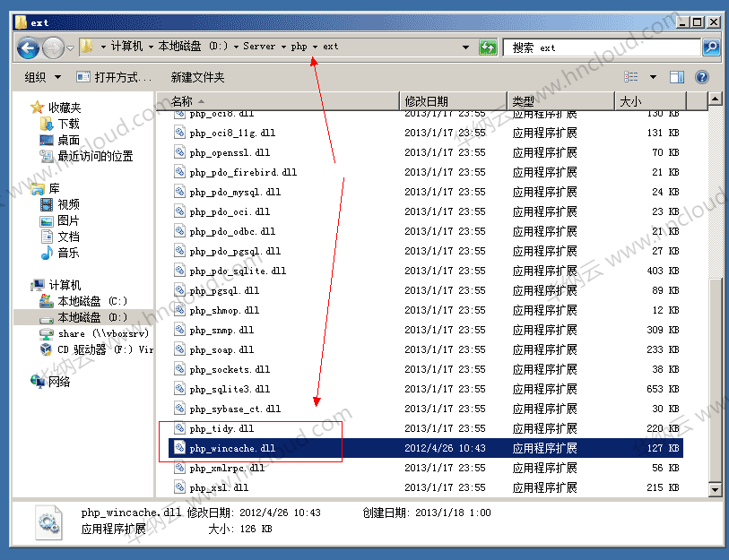Focus the 搜索 ext search box
The height and width of the screenshot is (560, 729).
[x=603, y=47]
